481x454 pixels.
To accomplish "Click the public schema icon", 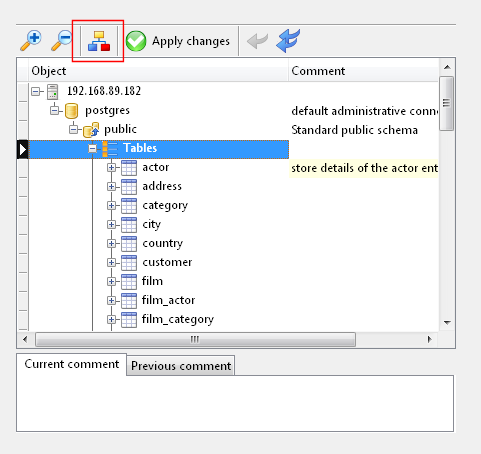I will coord(91,130).
